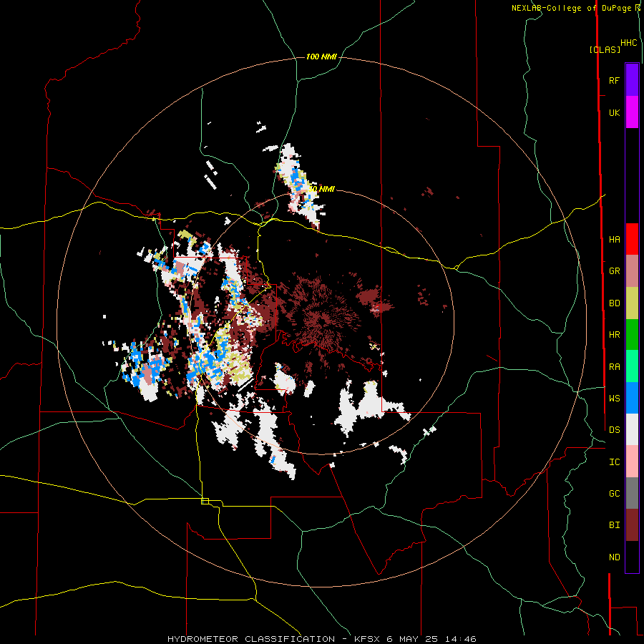Click the blue WS legend swatch

(x=632, y=398)
